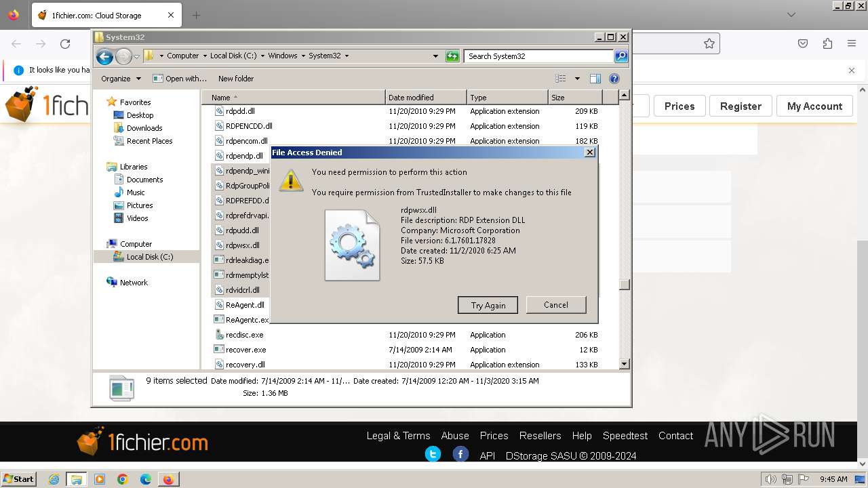Select Network in navigation pane

coord(134,283)
